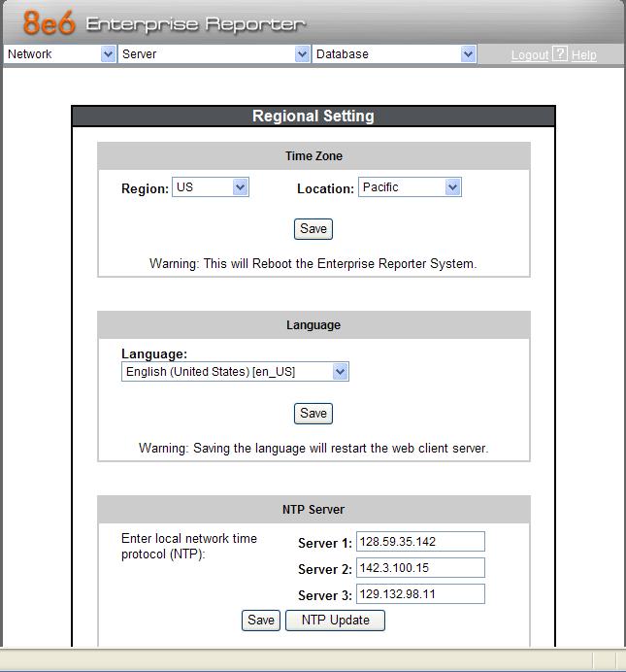This screenshot has height=672, width=626.
Task: Click the 8e6 Enterprise Reporter logo
Action: 163,23
